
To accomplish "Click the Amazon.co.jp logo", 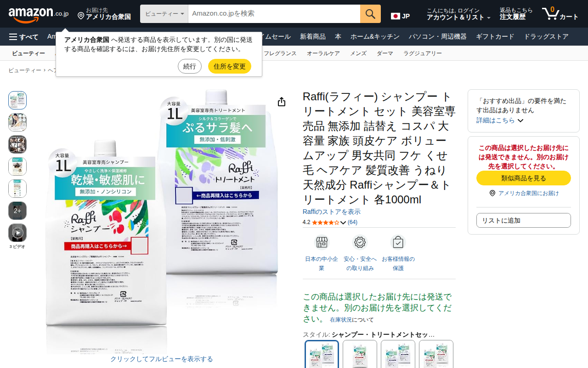I will pos(39,14).
